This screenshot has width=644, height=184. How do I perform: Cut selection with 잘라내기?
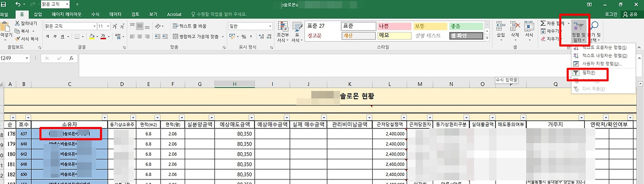tap(26, 24)
